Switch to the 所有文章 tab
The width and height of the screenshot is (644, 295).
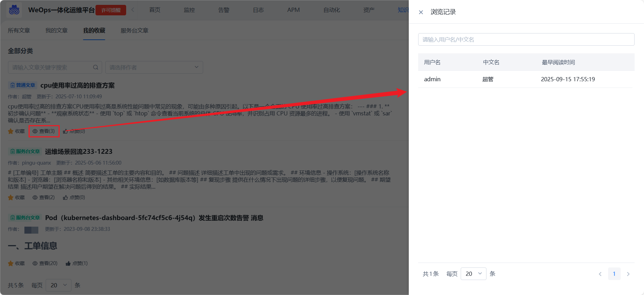[19, 31]
